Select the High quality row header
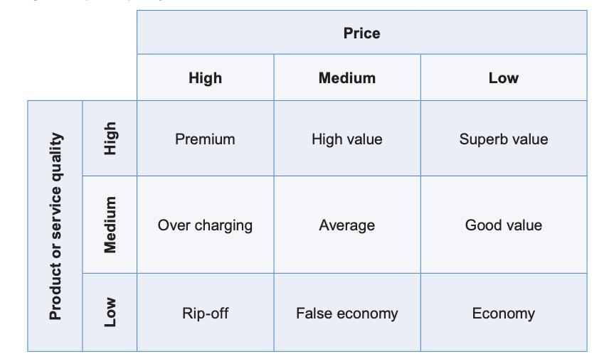The image size is (614, 364). point(110,139)
